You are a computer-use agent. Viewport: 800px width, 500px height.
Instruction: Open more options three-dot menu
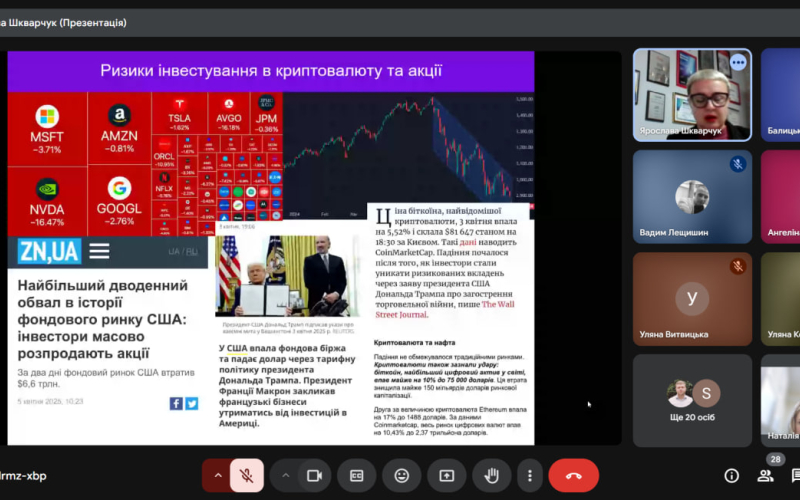pyautogui.click(x=530, y=476)
